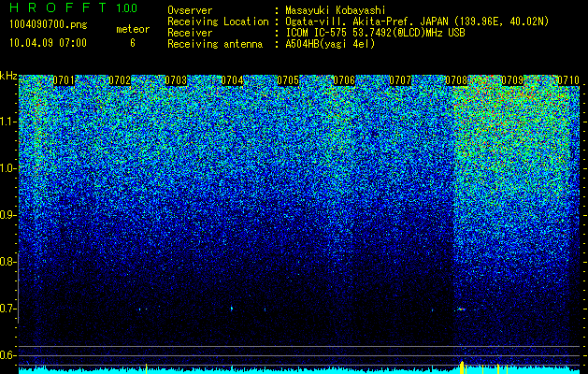Click the 0704 time marker
Viewport: 588px width, 374px height.
pos(232,80)
